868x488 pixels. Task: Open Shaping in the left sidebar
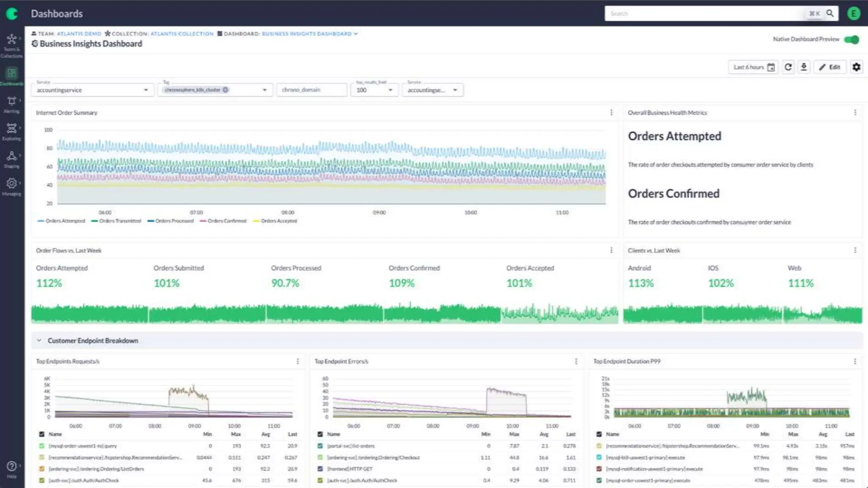[11, 159]
